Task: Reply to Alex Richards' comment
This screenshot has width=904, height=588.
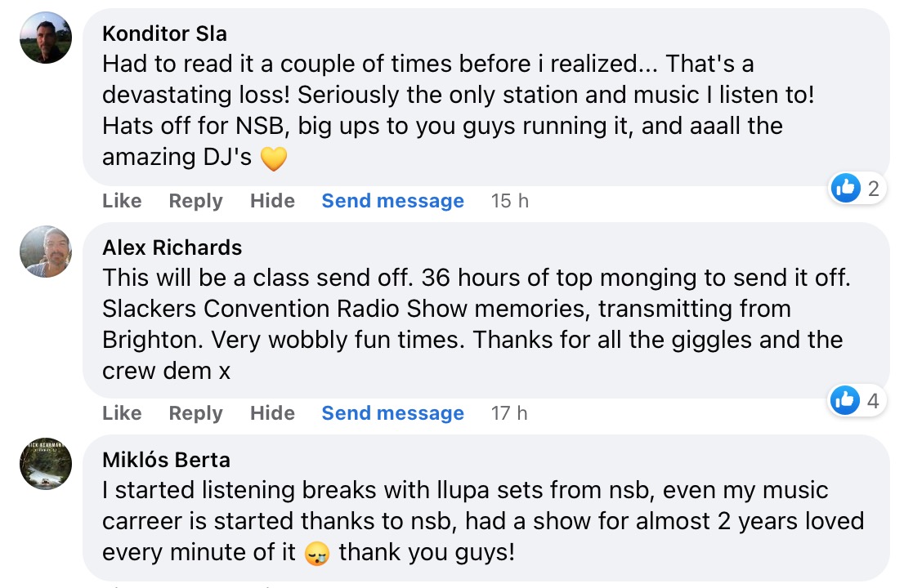Action: point(195,413)
